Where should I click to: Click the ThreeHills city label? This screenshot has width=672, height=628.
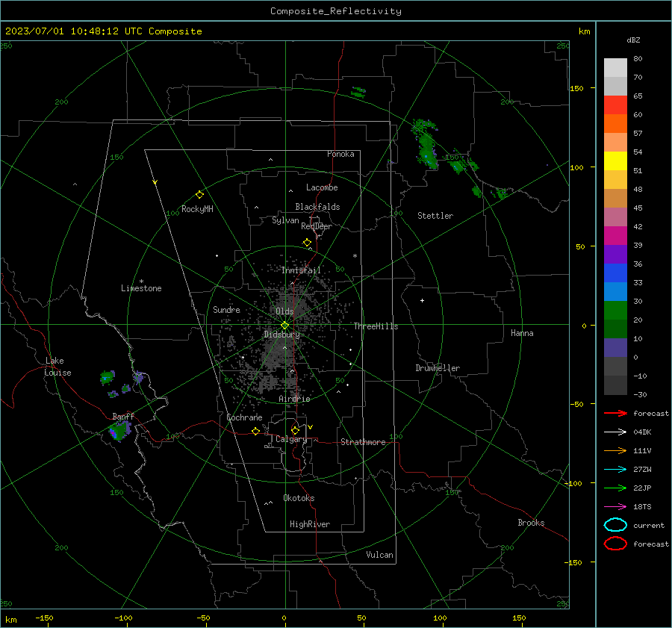click(376, 326)
